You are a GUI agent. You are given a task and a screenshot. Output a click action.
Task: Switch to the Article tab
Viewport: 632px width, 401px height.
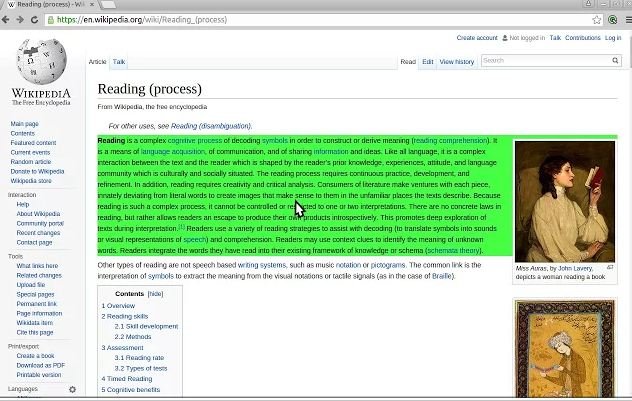[x=97, y=62]
